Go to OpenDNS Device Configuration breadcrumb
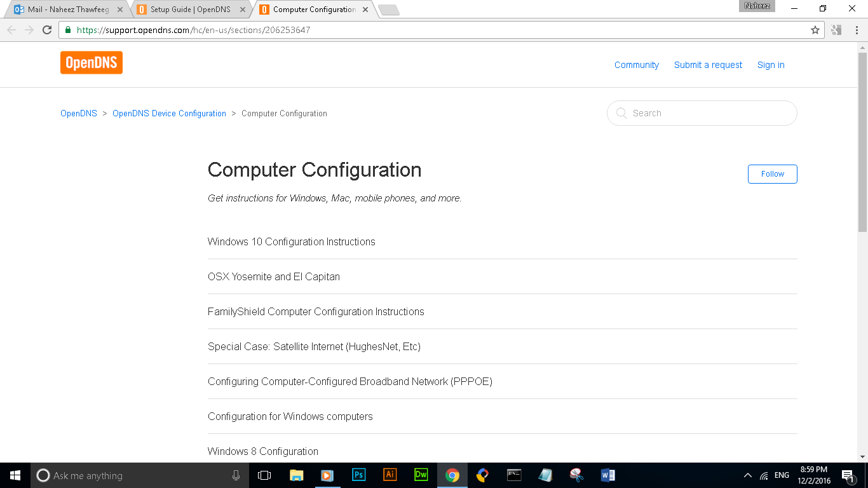Image resolution: width=868 pixels, height=488 pixels. 169,113
